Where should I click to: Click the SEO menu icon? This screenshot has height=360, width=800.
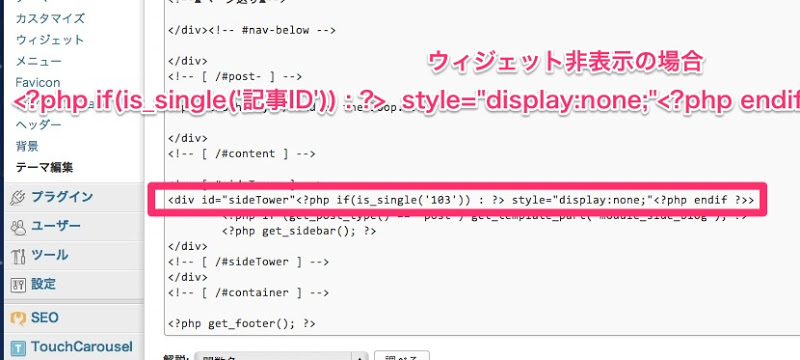click(18, 319)
